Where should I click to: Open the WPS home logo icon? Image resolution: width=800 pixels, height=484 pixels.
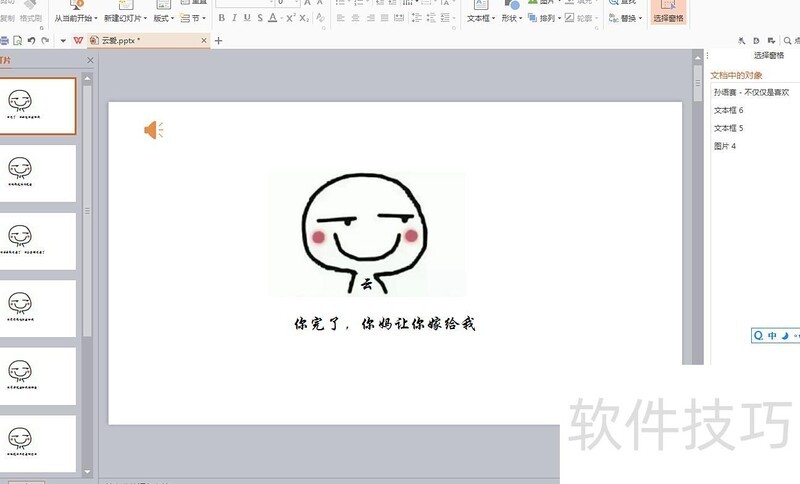click(x=78, y=41)
